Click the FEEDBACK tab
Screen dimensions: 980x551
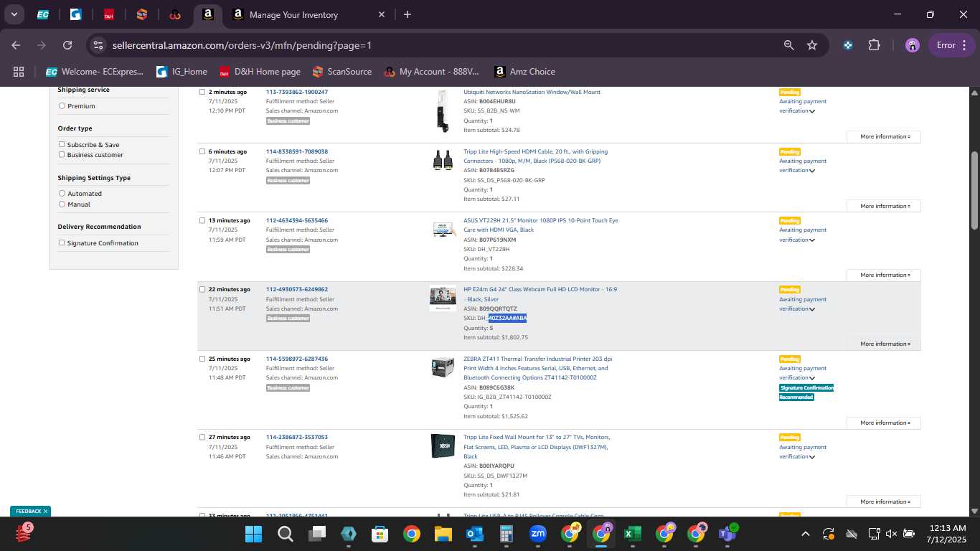[28, 512]
